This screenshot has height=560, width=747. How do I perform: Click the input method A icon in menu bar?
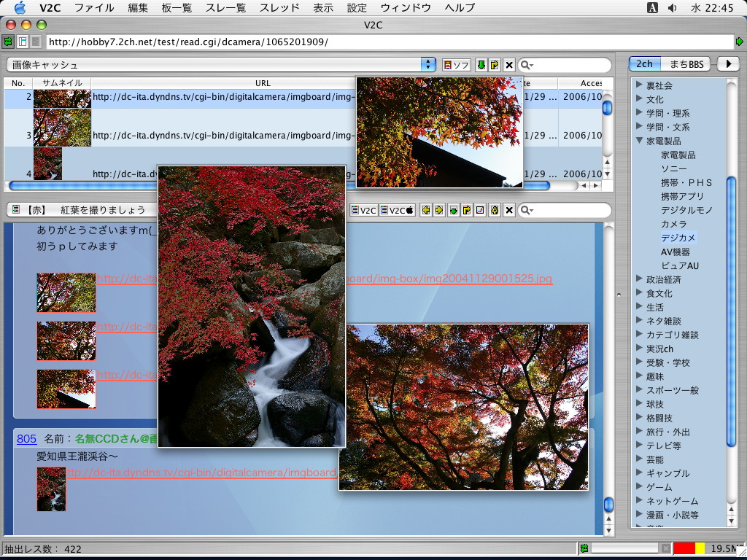pos(652,7)
